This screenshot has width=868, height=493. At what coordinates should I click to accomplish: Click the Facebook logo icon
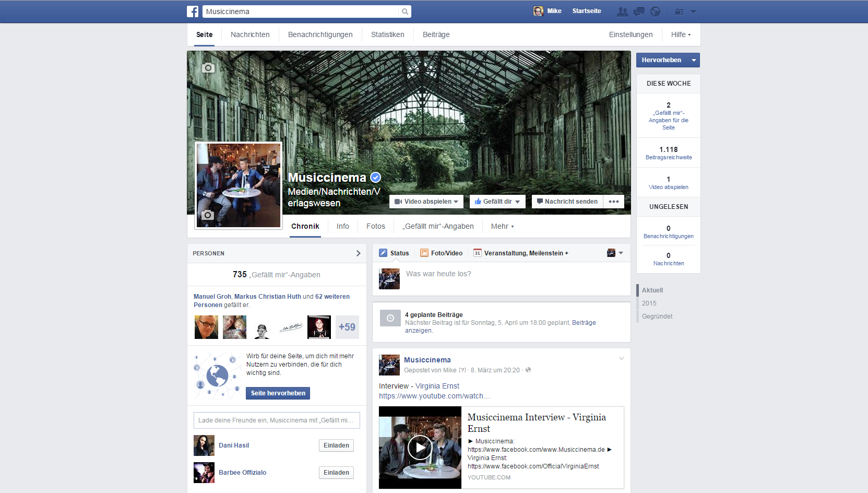coord(193,11)
